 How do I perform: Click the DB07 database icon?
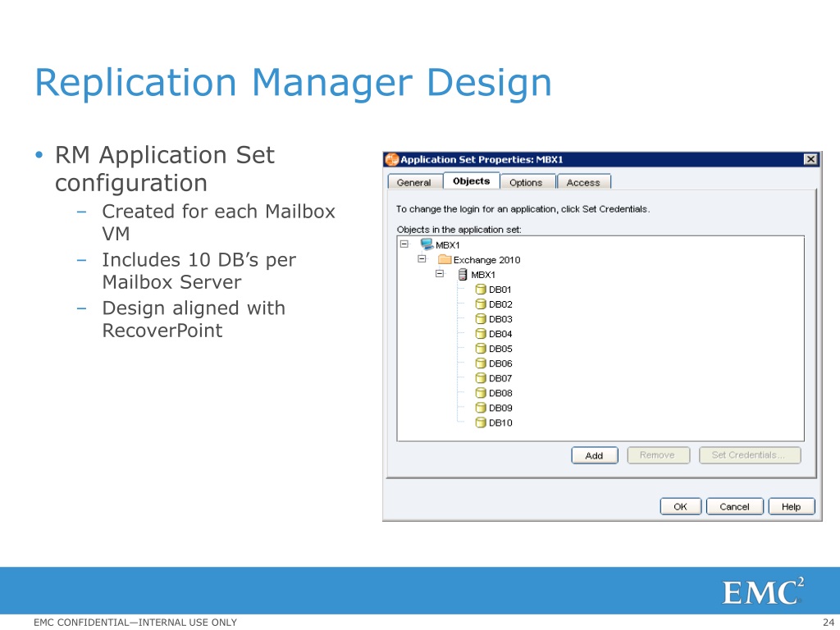click(481, 378)
